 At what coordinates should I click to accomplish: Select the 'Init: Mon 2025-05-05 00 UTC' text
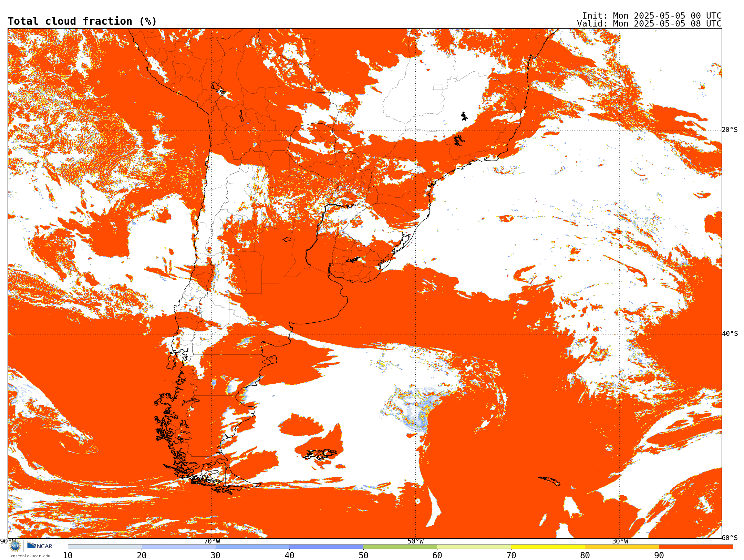click(651, 16)
